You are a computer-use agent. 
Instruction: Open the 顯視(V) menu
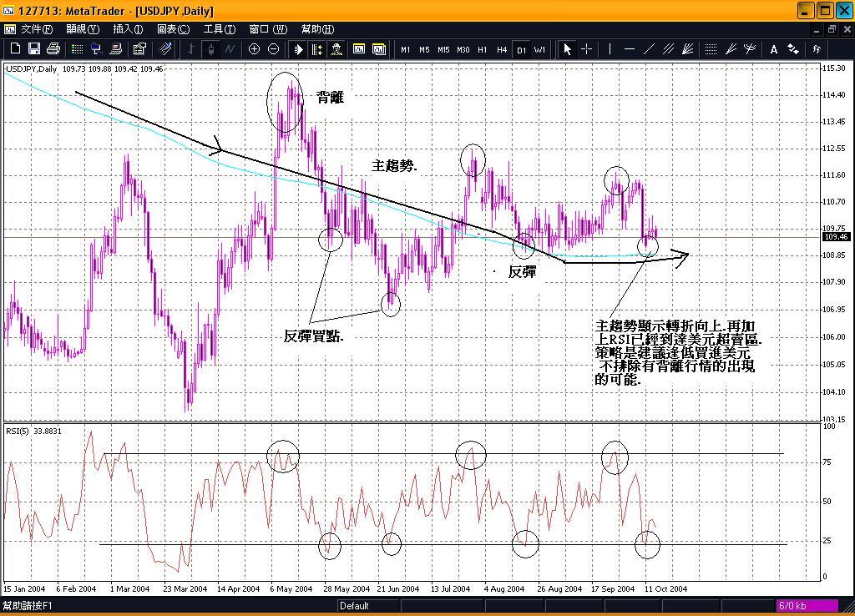[x=83, y=29]
